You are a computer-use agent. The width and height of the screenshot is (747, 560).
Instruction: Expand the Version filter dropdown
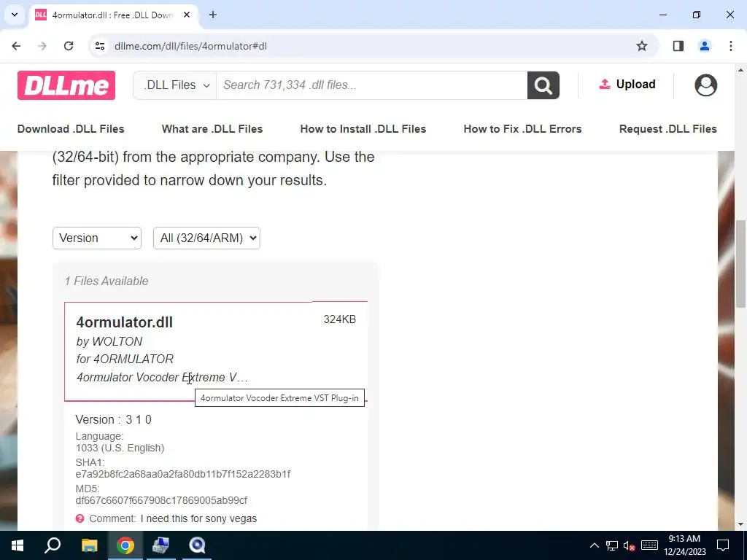(97, 238)
